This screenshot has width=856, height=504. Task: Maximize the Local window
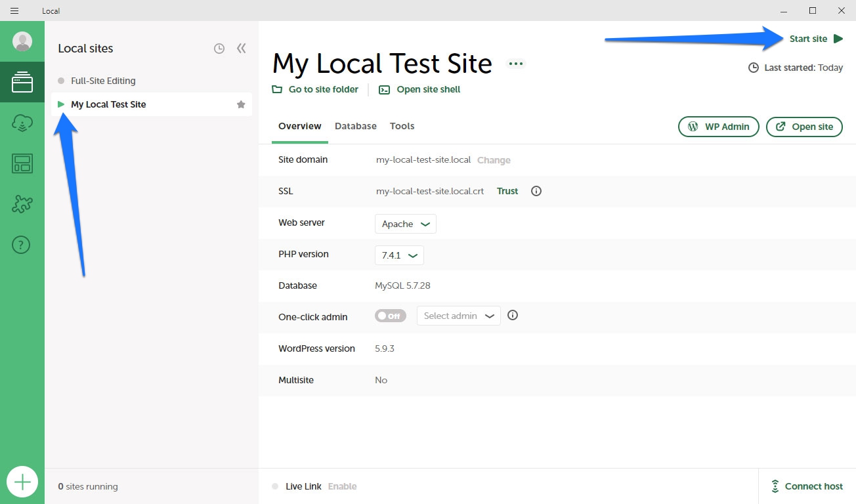coord(813,10)
